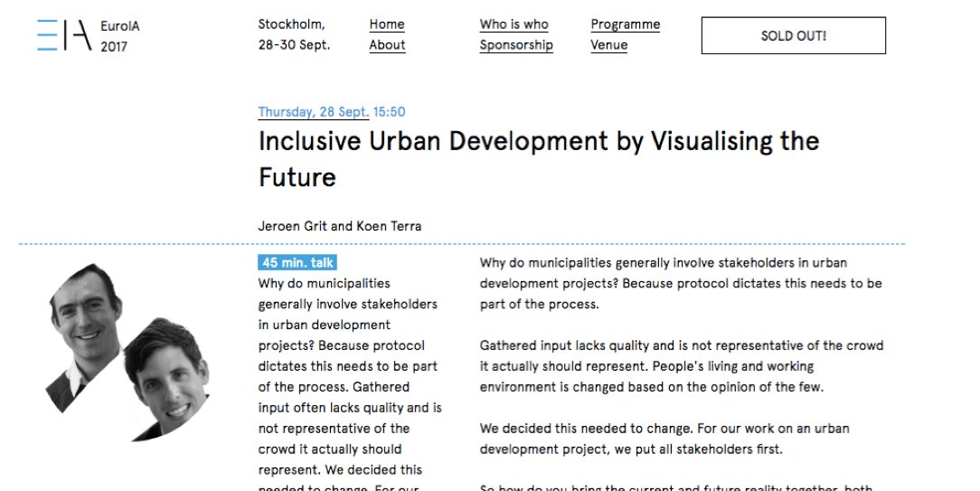Click the 45 min. talk label

click(x=297, y=263)
